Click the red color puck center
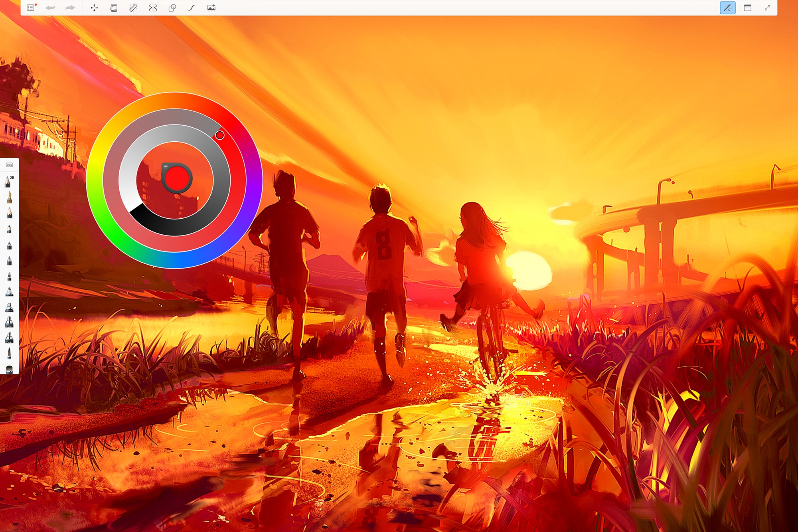The width and height of the screenshot is (798, 532). coord(177,178)
